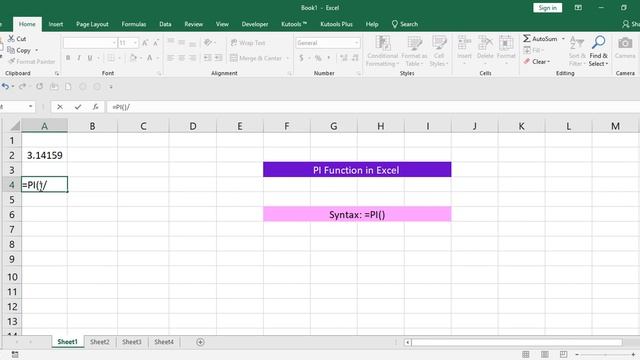640x360 pixels.
Task: Switch to Page Break Preview in status bar
Action: coord(563,354)
